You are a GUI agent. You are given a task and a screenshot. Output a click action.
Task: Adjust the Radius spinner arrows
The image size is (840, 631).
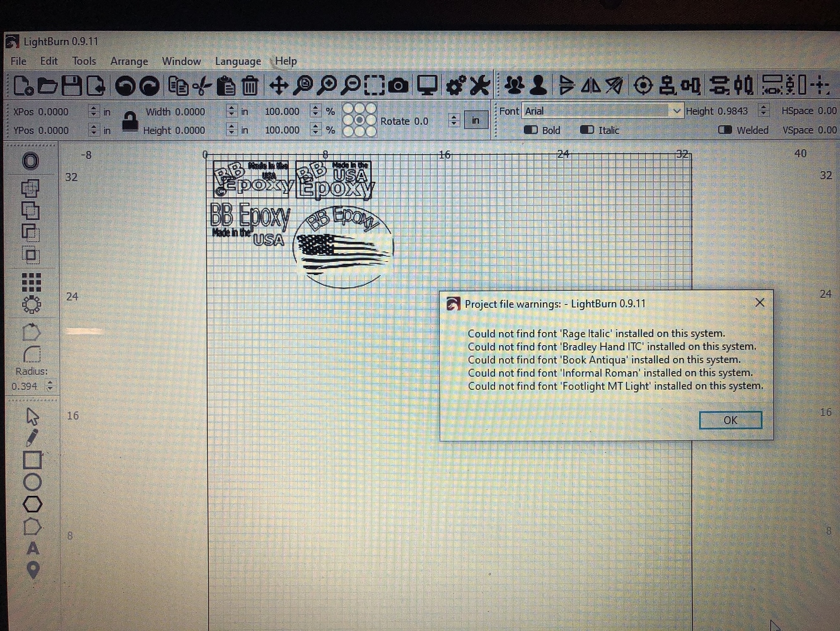50,386
